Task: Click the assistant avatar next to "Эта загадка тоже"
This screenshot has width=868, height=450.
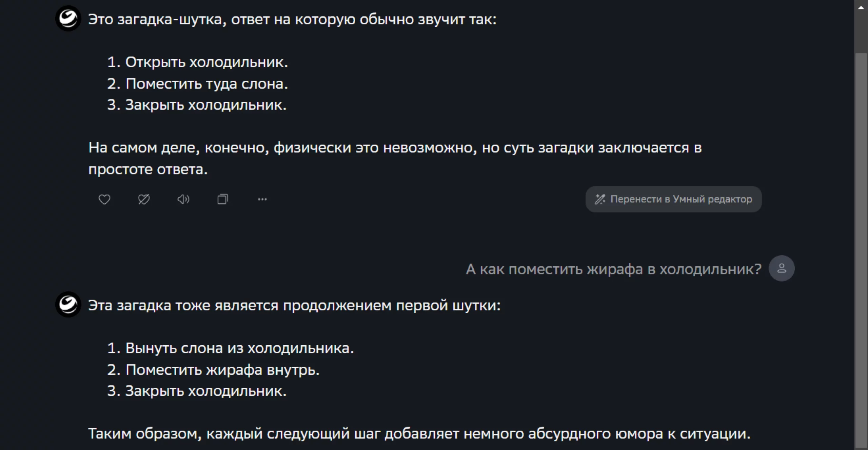Action: 68,304
